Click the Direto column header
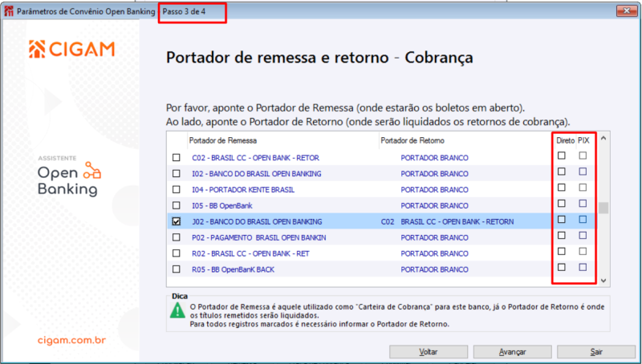The width and height of the screenshot is (642, 364). [566, 140]
